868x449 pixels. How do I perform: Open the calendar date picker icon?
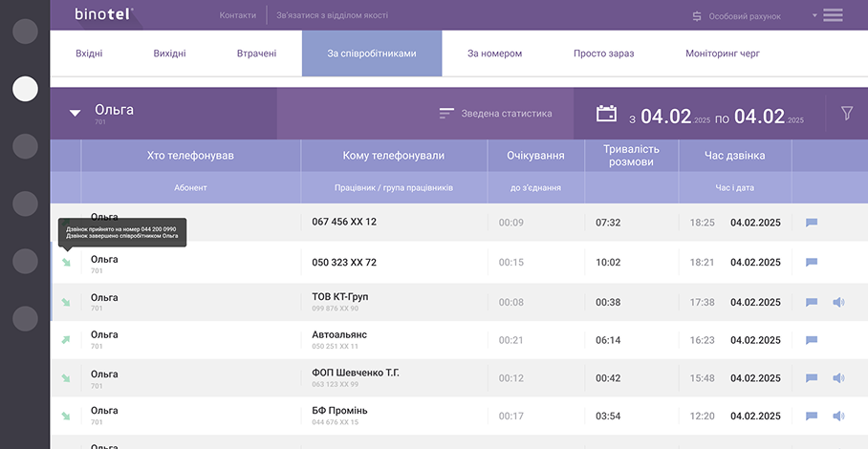(606, 114)
